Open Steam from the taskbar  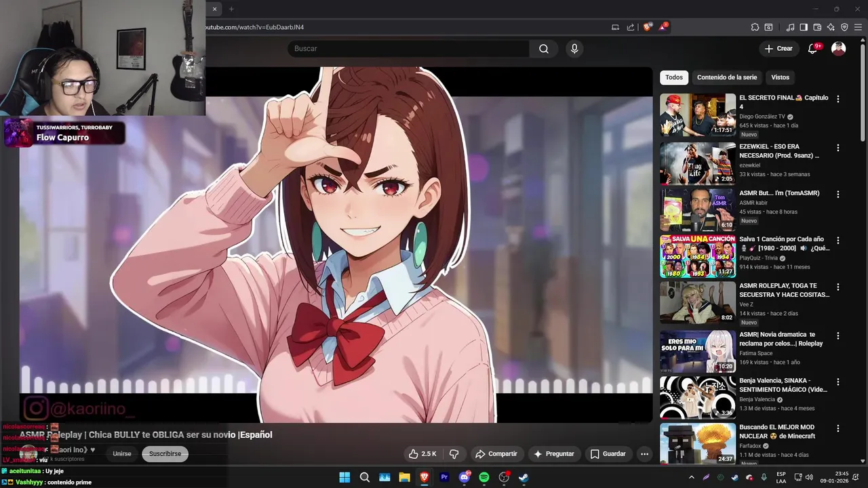coord(524,477)
